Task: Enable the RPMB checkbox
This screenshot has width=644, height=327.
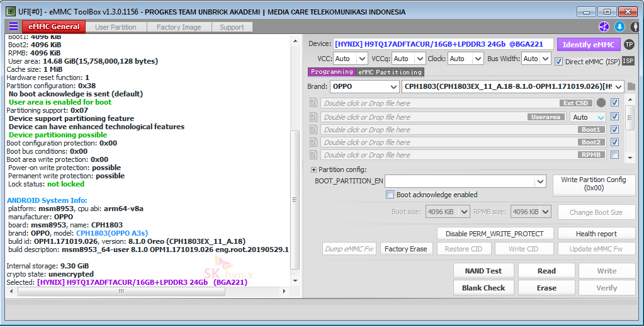Action: coord(614,154)
